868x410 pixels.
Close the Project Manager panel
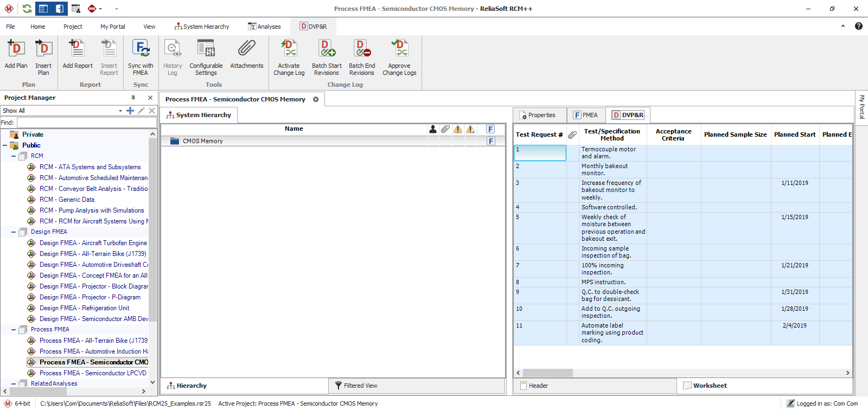tap(150, 98)
